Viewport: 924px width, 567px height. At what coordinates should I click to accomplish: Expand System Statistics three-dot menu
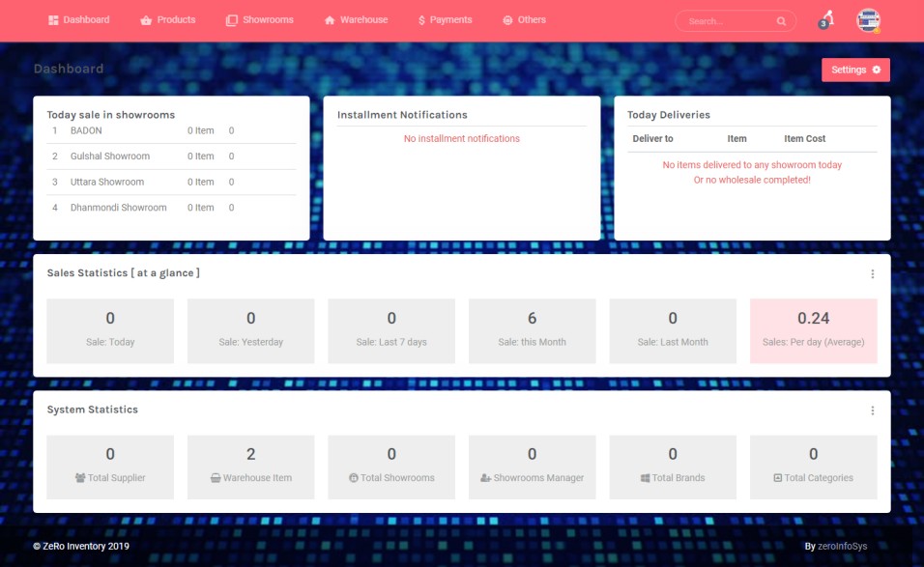tap(872, 411)
